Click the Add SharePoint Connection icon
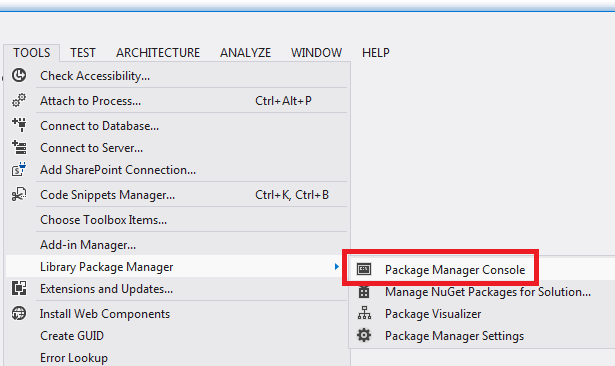The height and width of the screenshot is (366, 615). (x=19, y=169)
